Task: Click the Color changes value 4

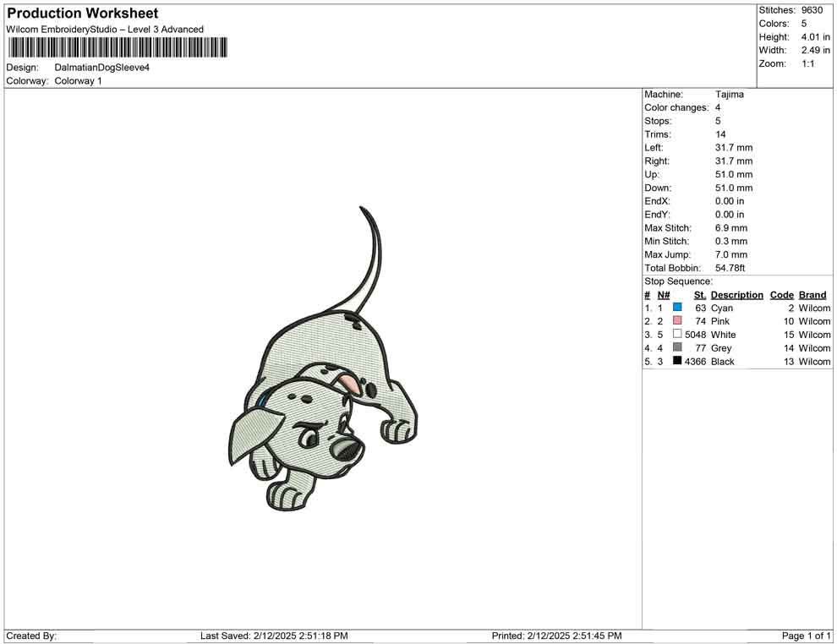Action: (718, 108)
